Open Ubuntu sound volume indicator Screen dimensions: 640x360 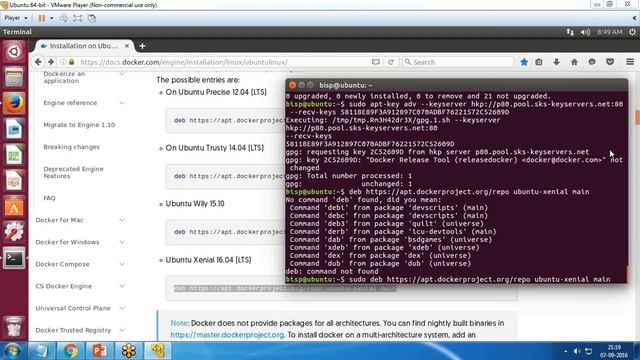585,32
